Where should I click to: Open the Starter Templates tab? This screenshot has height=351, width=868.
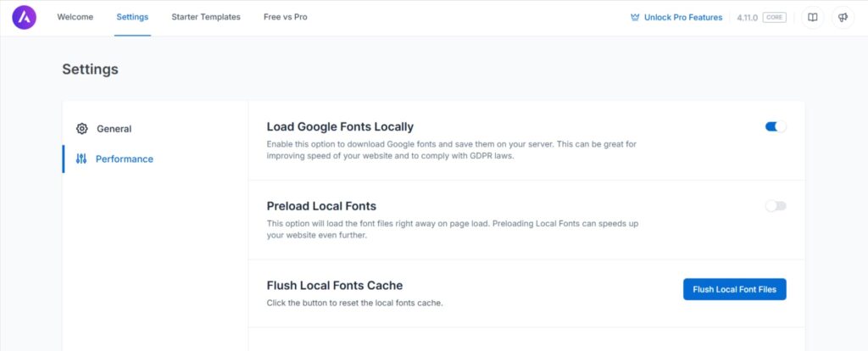pyautogui.click(x=206, y=17)
